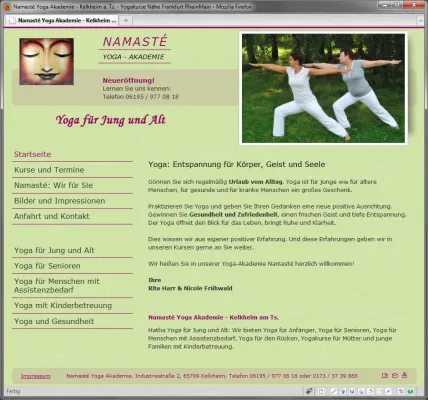
Task: Click the blank page icon in status bar
Action: click(321, 391)
